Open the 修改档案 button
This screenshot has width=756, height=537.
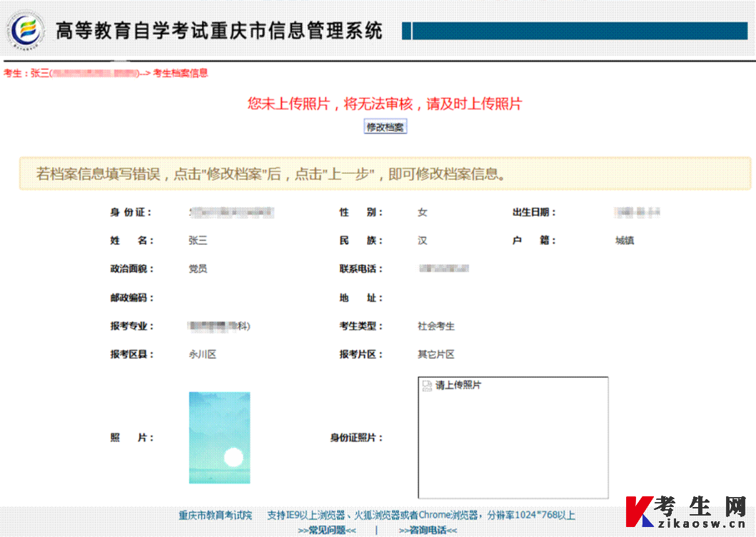384,126
